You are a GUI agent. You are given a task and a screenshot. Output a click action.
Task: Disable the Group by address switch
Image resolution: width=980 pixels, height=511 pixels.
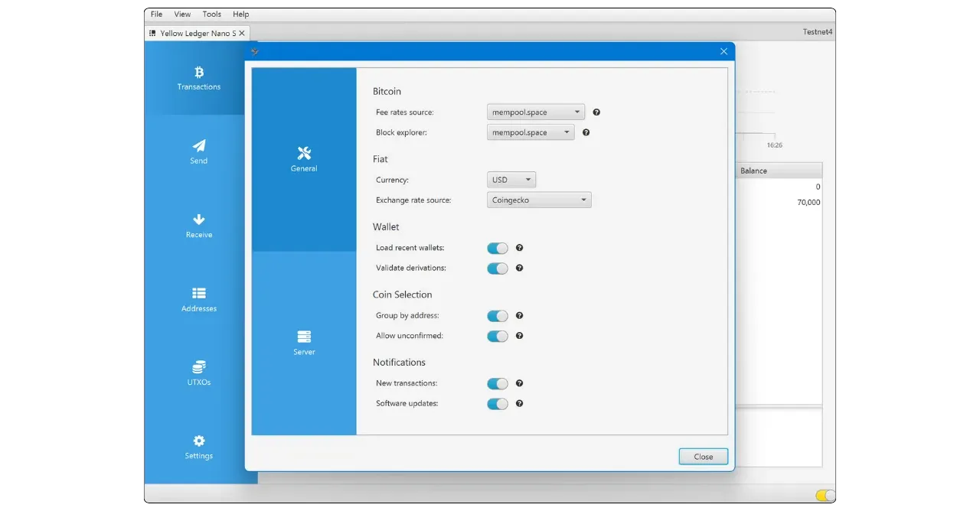(x=498, y=316)
